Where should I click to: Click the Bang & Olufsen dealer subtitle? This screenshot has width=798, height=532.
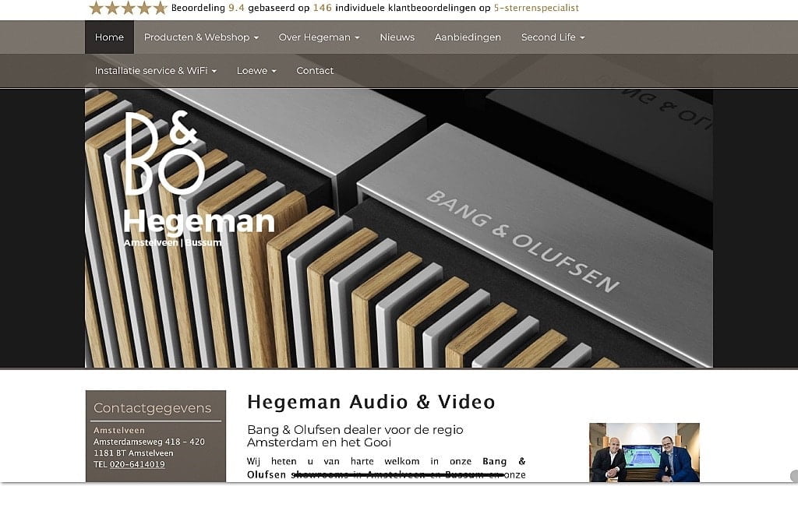[355, 436]
